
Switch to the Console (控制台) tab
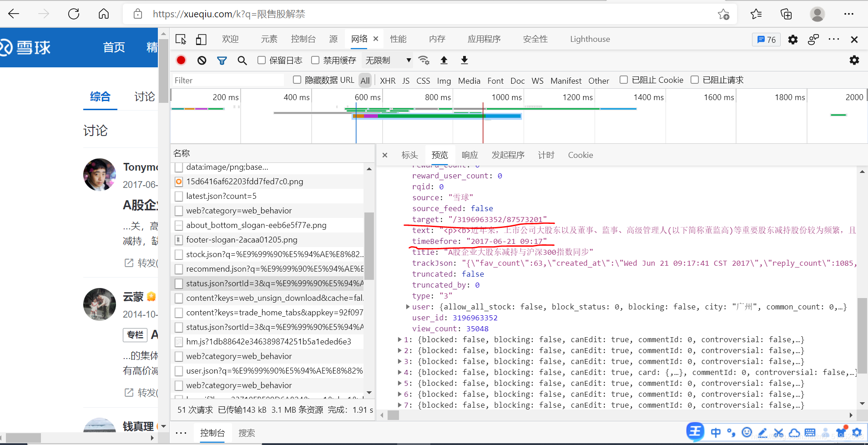click(x=303, y=39)
